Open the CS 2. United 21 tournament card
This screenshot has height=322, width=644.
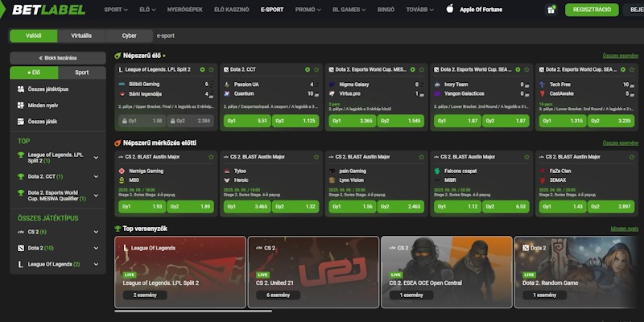[313, 272]
